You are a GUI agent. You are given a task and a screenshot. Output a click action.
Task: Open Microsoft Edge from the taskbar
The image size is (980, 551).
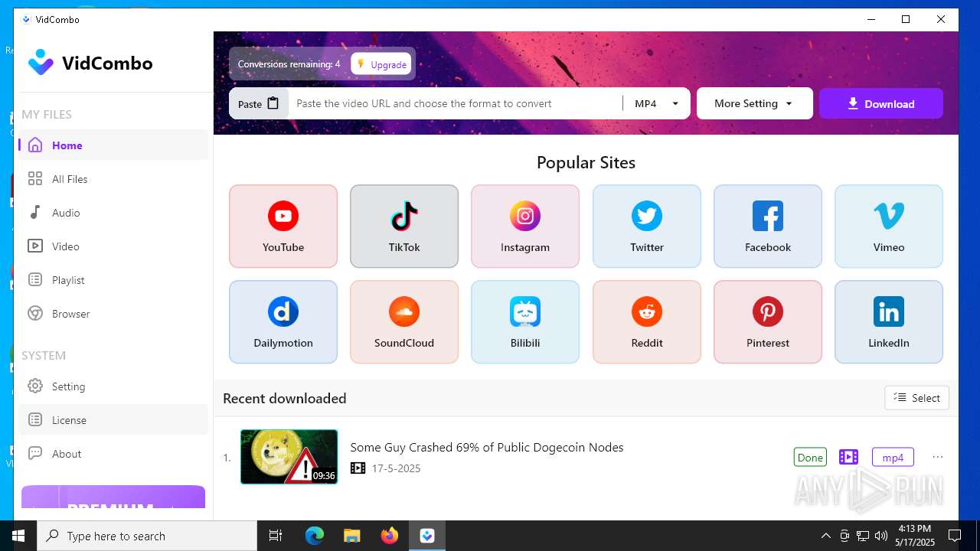click(x=315, y=536)
